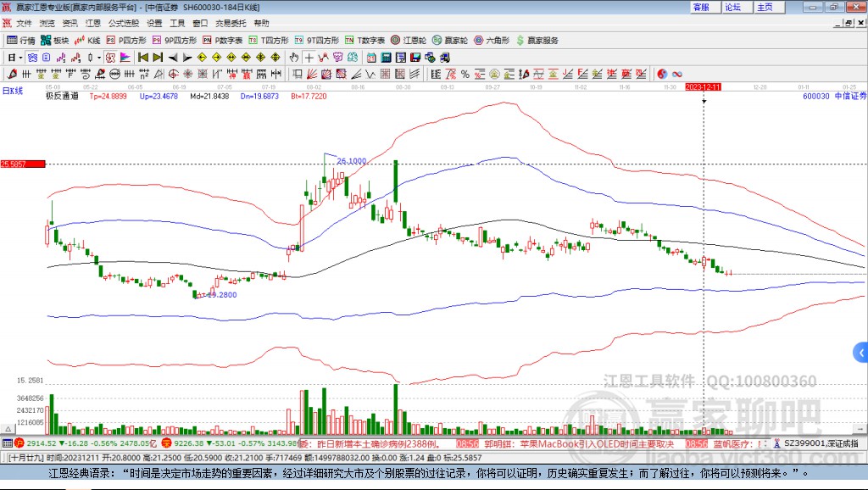868x490 pixels.
Task: Open the P四方形 tool
Action: [x=126, y=41]
